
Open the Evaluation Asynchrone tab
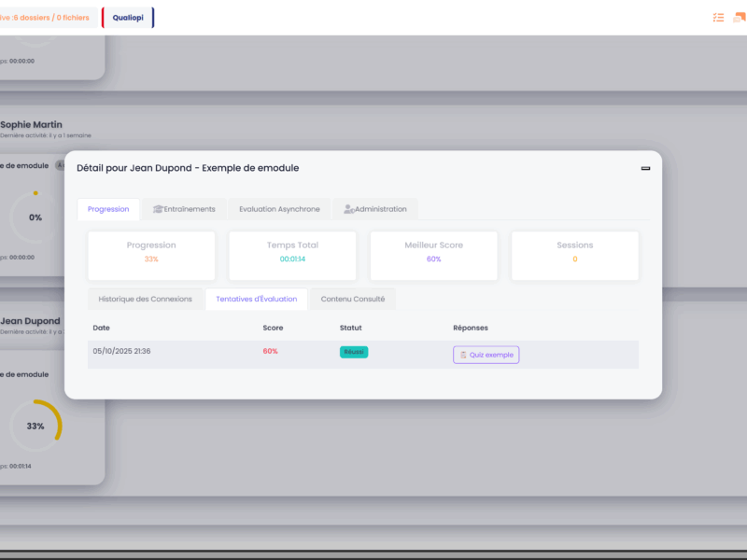coord(279,209)
